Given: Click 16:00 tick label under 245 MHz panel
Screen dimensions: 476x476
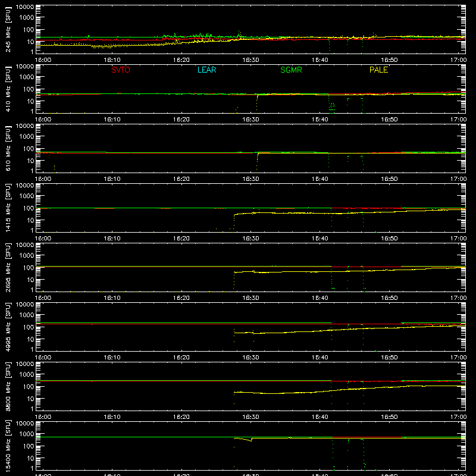Looking at the screenshot, I should 43,60.
